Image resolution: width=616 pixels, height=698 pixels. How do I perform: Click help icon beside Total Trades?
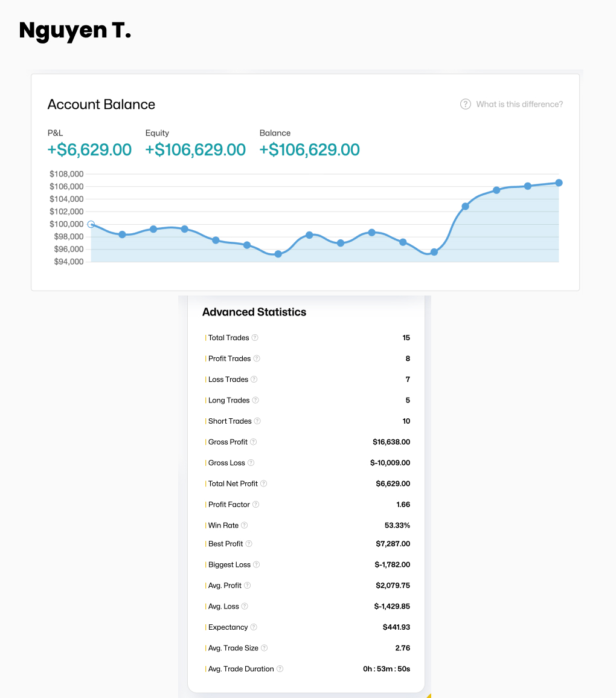(x=255, y=338)
